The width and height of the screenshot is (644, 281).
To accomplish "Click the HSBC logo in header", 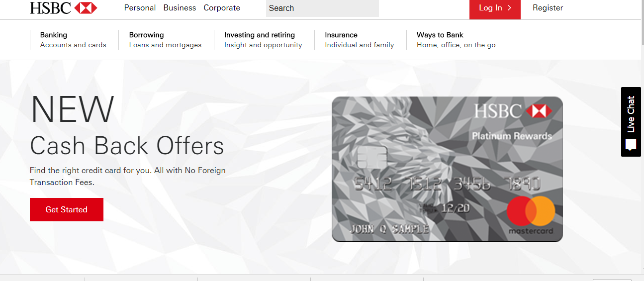I will tap(64, 8).
